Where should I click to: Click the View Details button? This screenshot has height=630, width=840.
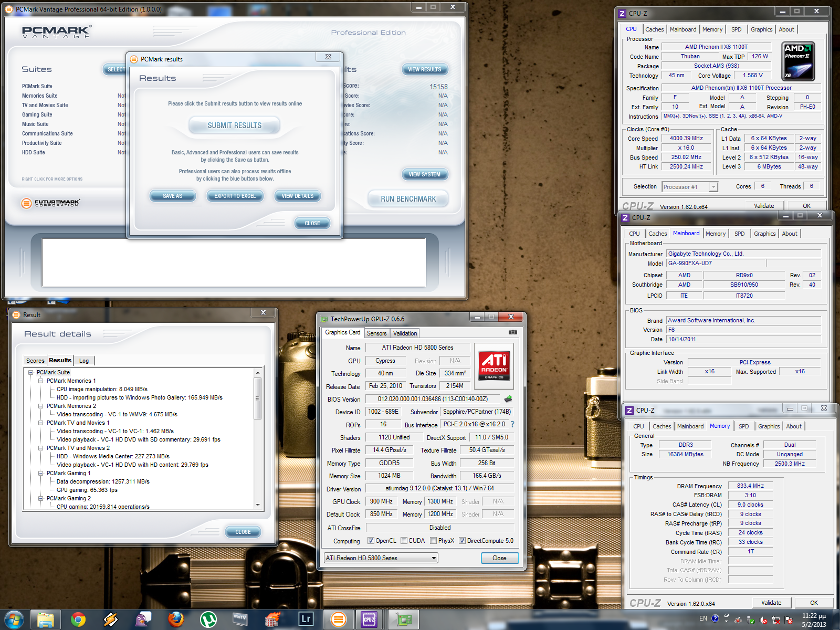point(297,196)
